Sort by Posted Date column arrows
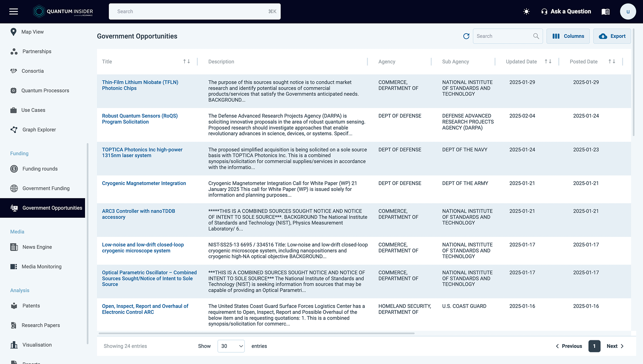643x364 pixels. point(612,61)
